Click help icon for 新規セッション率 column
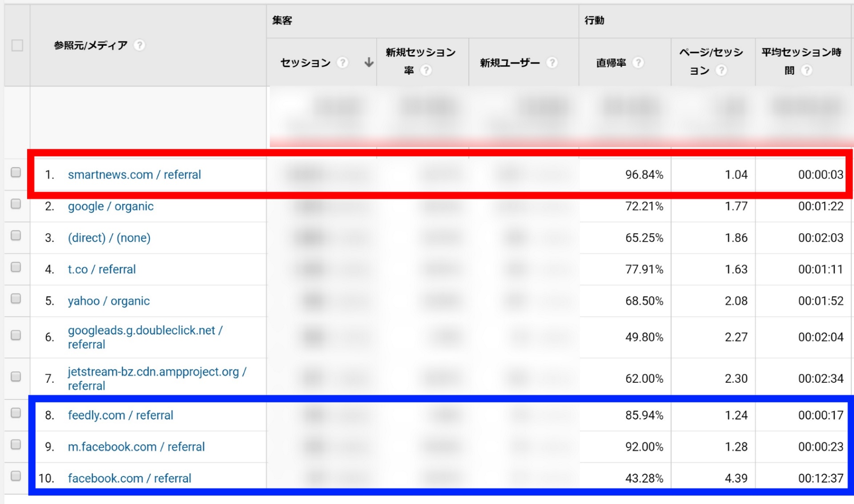Image resolution: width=854 pixels, height=504 pixels. pos(426,70)
